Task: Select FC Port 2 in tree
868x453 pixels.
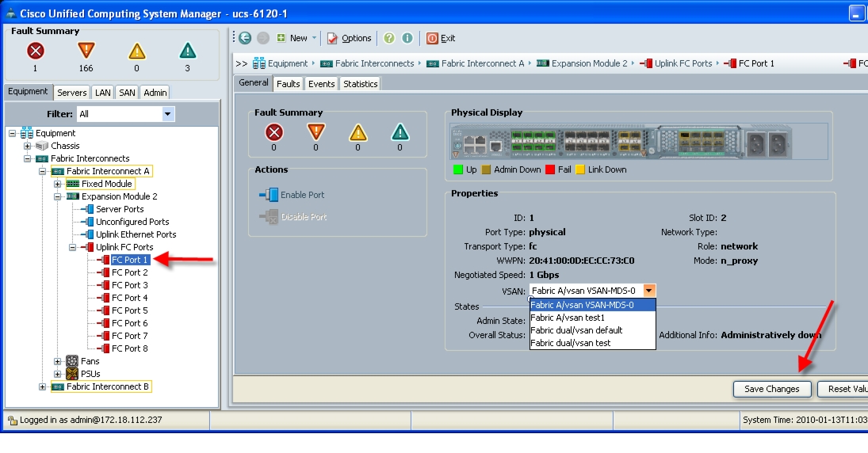Action: tap(129, 272)
